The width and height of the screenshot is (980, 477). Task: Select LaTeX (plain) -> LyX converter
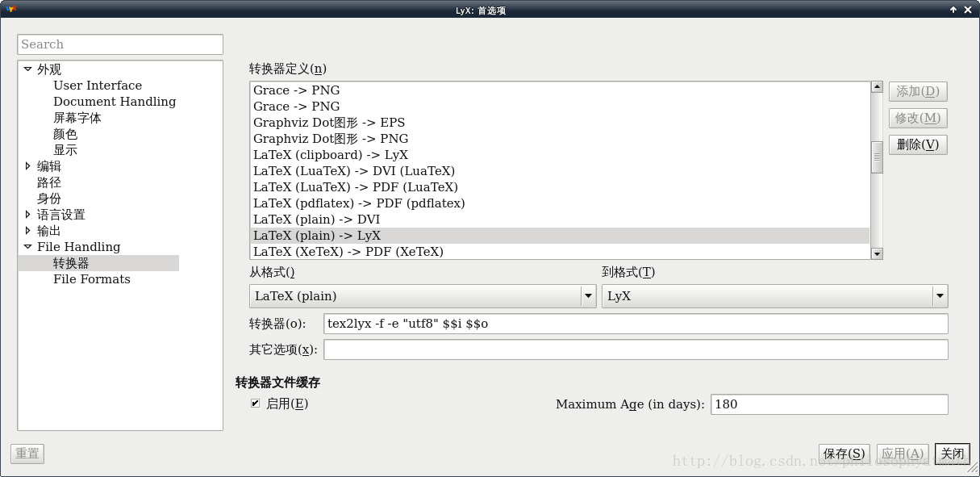(560, 236)
